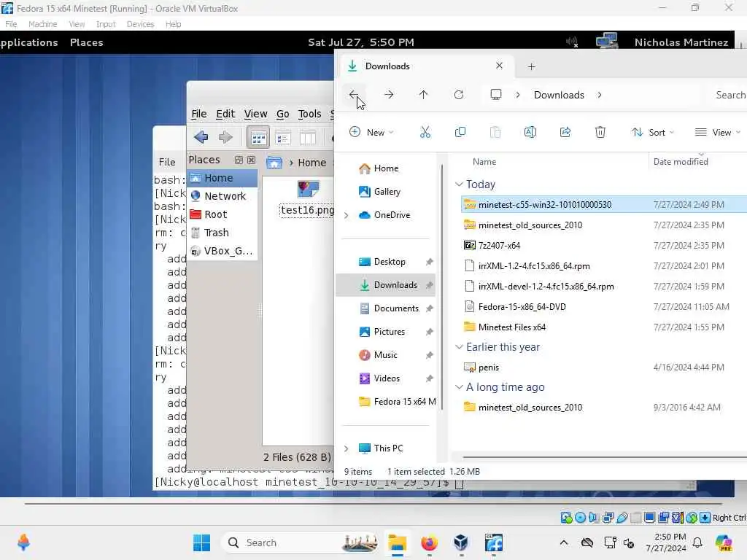Screen dimensions: 747x560
Task: Click the network icon in GNOME top panel
Action: (x=607, y=41)
